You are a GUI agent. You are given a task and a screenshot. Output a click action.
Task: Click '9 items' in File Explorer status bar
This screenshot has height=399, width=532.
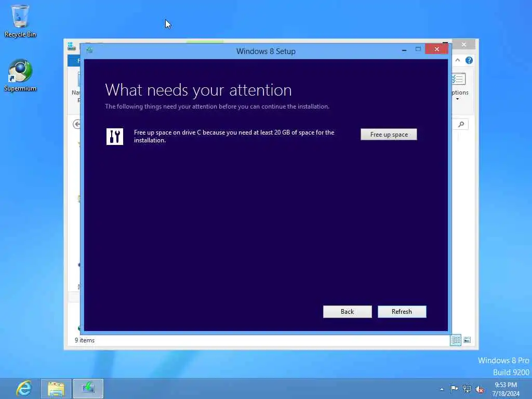point(85,340)
